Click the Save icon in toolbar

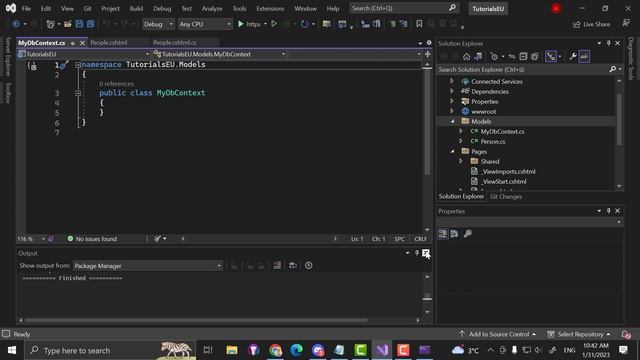79,24
